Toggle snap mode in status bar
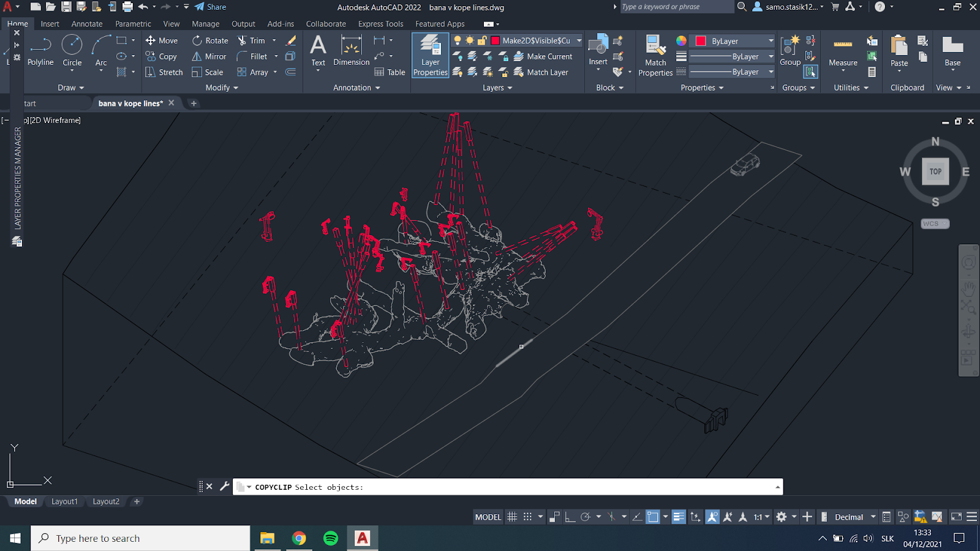 tap(527, 517)
